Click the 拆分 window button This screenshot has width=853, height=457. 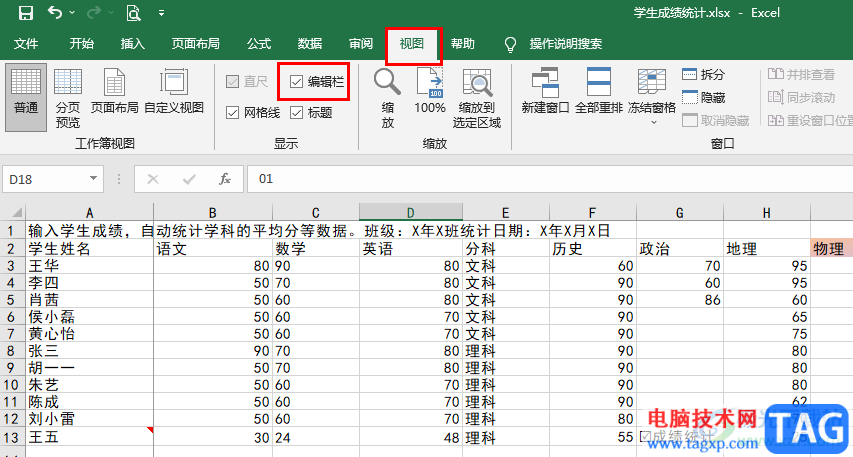coord(703,74)
